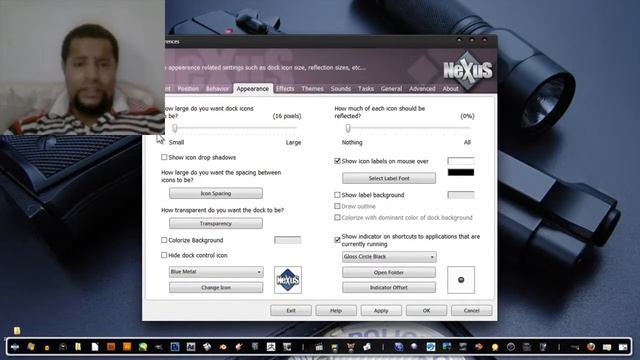Click the running indicator preview box

coord(461,280)
